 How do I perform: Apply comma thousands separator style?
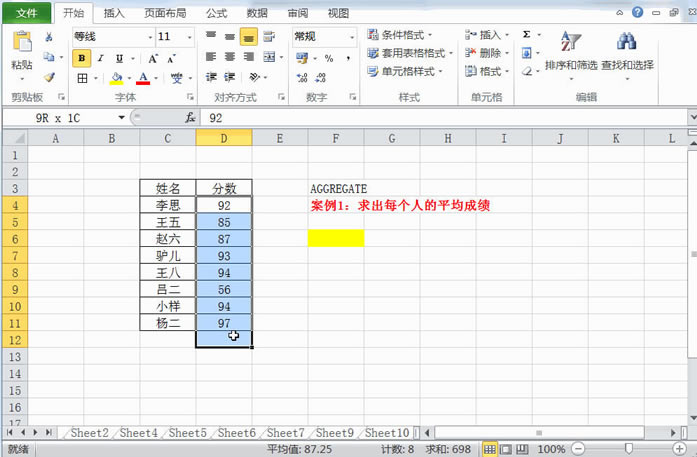pos(348,58)
